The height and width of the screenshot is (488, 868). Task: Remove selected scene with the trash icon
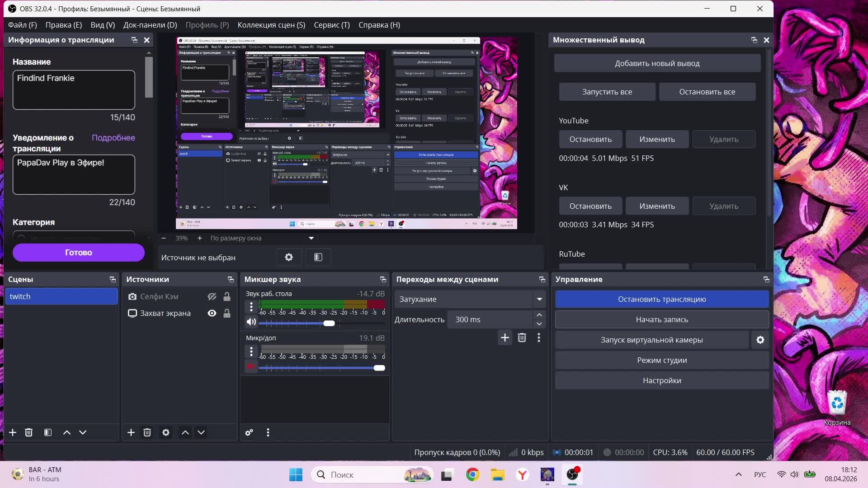coord(28,432)
